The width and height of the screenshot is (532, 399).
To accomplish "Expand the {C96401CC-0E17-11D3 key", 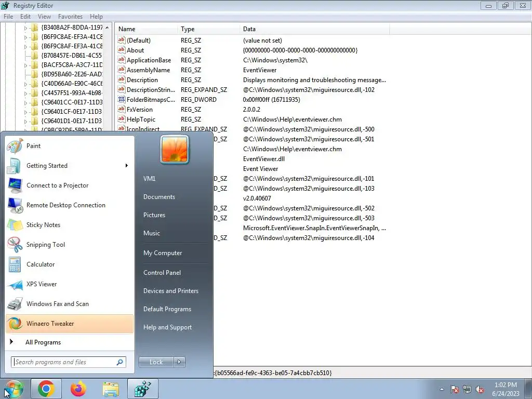I will click(x=25, y=102).
